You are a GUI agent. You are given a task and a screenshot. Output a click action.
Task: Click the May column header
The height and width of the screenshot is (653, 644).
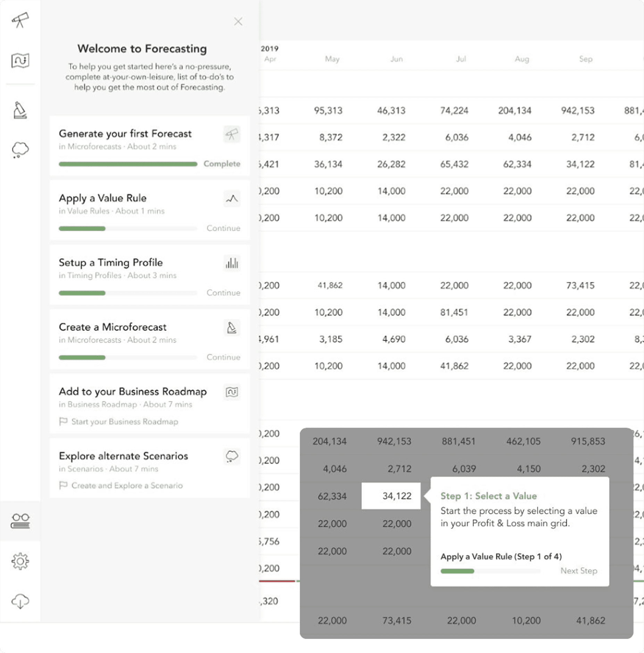click(x=332, y=59)
